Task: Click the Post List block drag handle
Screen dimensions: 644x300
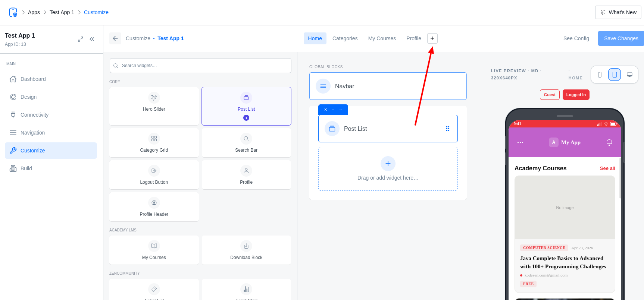Action: point(448,129)
